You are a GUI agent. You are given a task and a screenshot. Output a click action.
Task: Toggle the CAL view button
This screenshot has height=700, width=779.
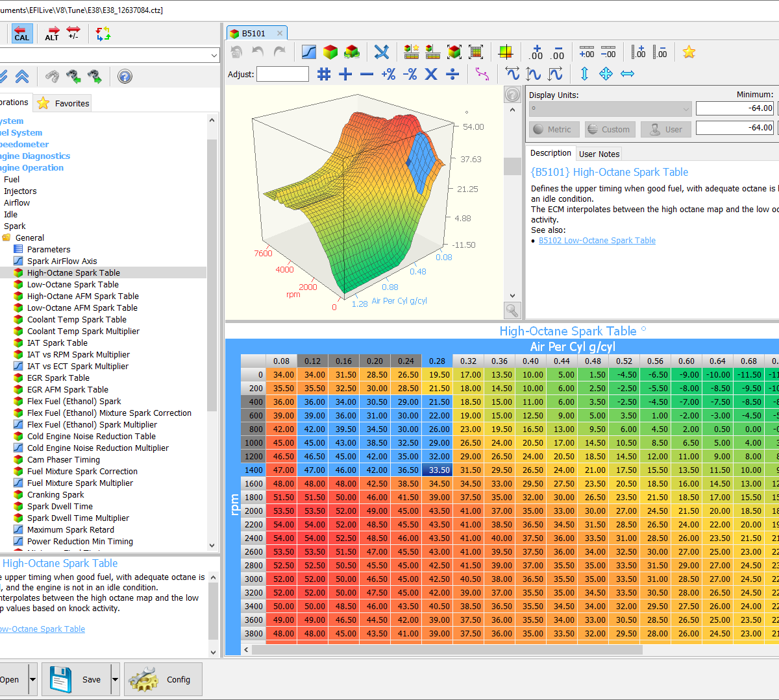[22, 34]
